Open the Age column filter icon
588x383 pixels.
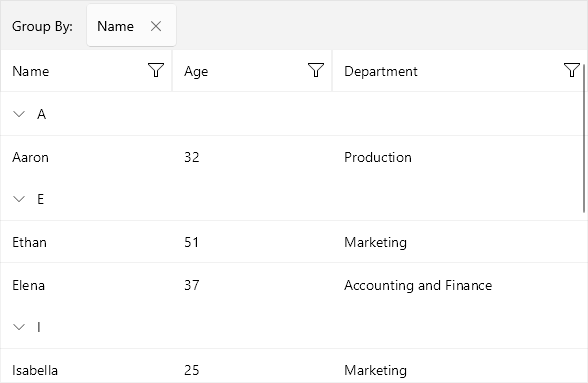pos(316,71)
